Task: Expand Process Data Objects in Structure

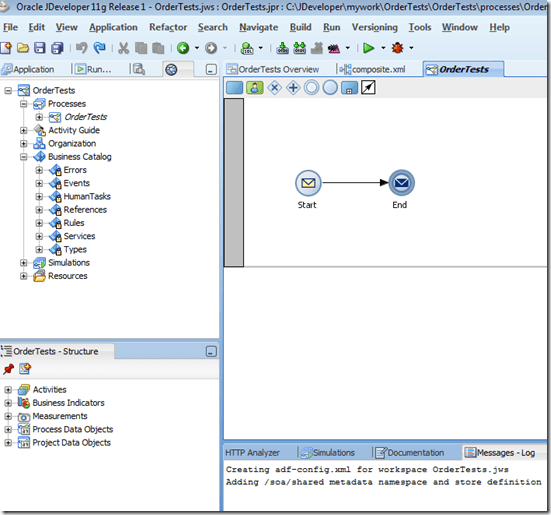Action: pyautogui.click(x=8, y=430)
